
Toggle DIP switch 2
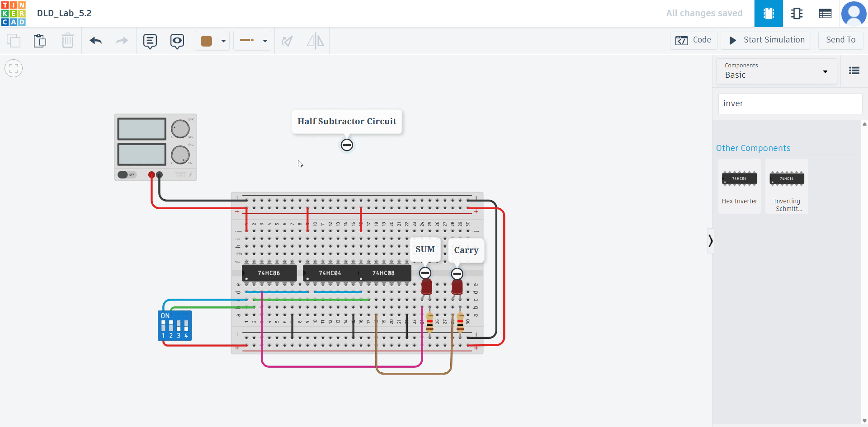pos(171,325)
